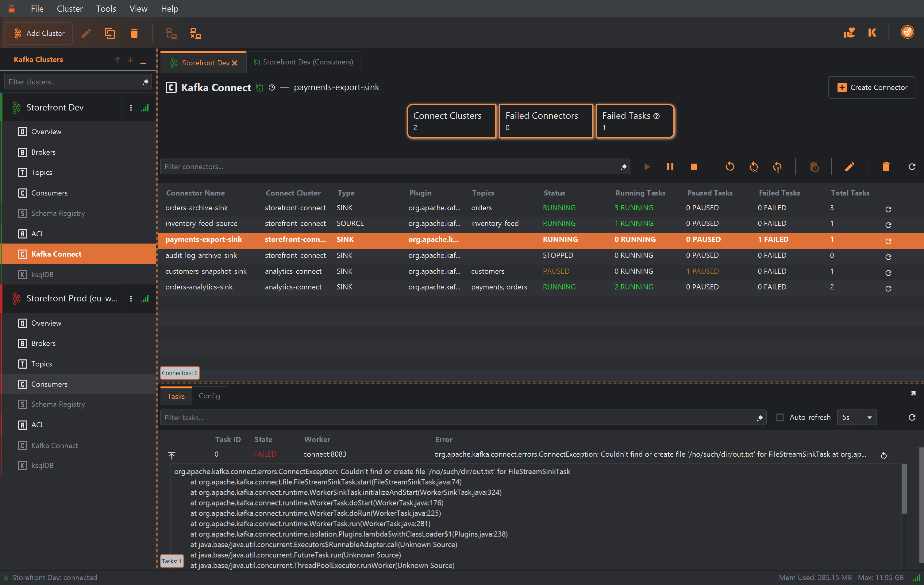Pop out the tasks panel

[913, 394]
